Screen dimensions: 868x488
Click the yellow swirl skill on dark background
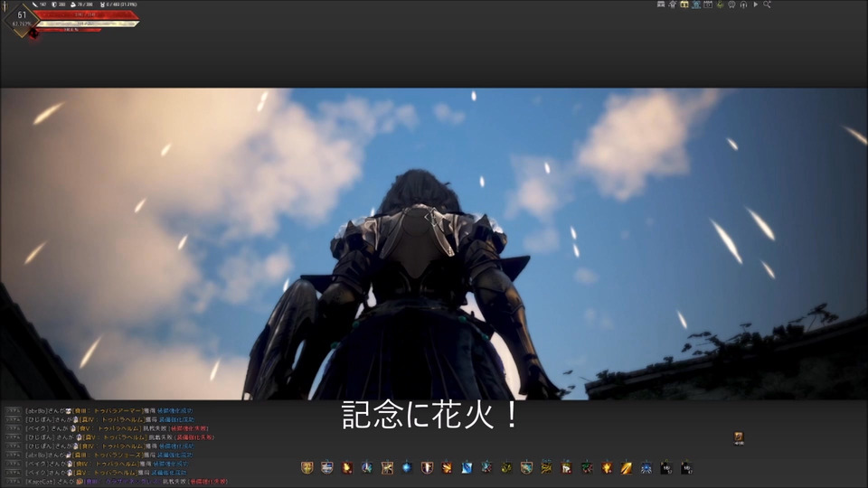click(x=506, y=468)
